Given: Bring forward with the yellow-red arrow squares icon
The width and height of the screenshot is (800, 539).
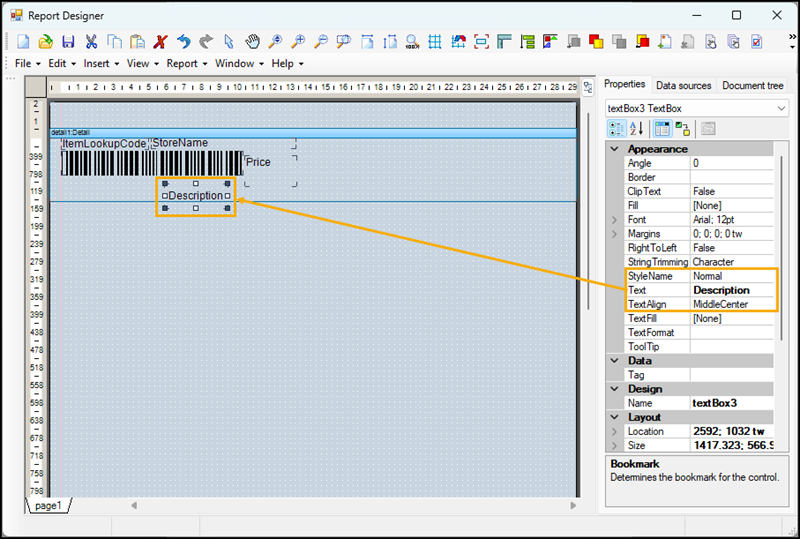Looking at the screenshot, I should tap(642, 41).
